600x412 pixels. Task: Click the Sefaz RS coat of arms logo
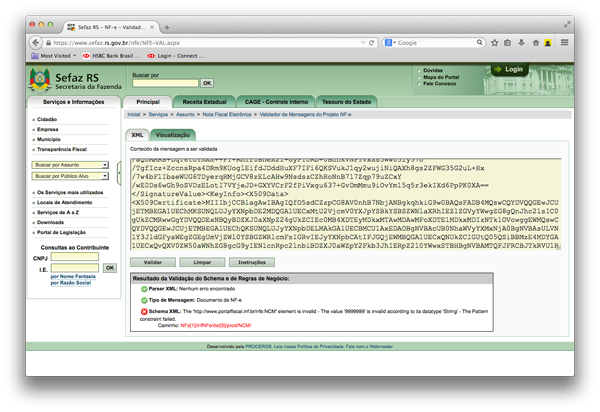(40, 80)
